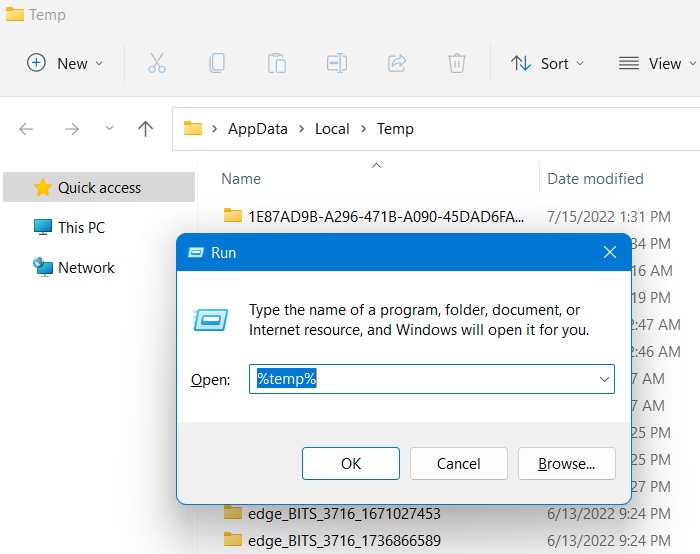The height and width of the screenshot is (554, 700).
Task: Click the Network globe icon
Action: tap(43, 267)
